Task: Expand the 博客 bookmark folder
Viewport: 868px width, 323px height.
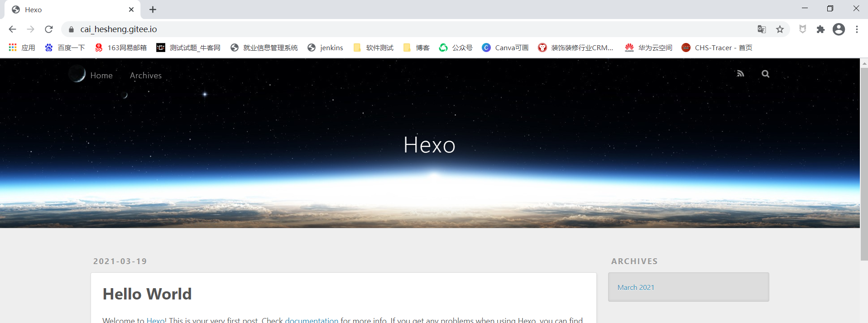Action: pyautogui.click(x=416, y=47)
